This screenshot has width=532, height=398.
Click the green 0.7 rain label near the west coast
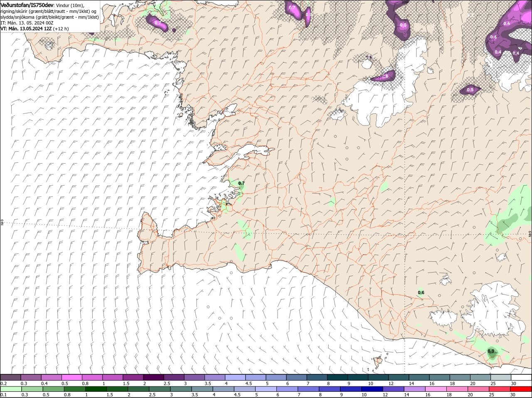[x=241, y=183]
